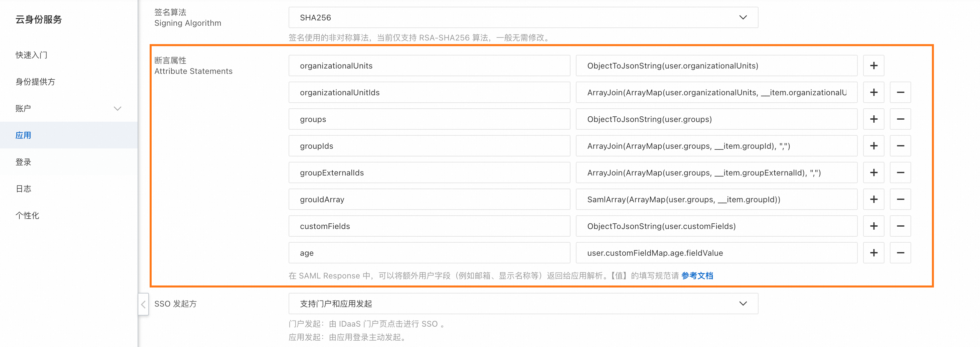The image size is (980, 347).
Task: Edit the ObjectToJsonString(user.customFields) value field
Action: (716, 226)
